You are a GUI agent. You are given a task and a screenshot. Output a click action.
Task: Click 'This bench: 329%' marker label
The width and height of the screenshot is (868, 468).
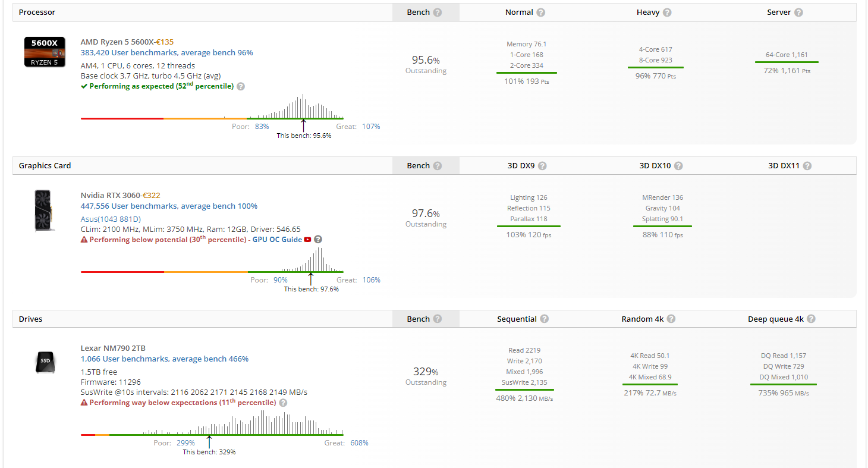[209, 452]
